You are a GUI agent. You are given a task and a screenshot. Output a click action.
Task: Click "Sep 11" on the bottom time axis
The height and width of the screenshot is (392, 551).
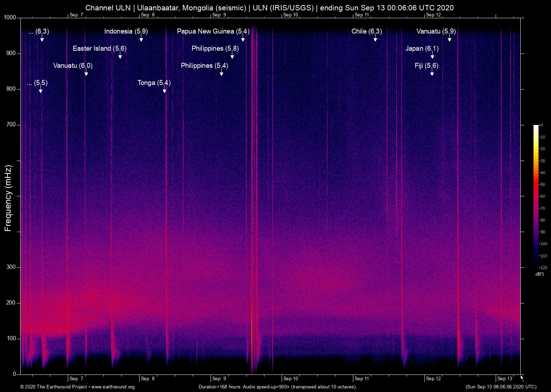click(362, 378)
